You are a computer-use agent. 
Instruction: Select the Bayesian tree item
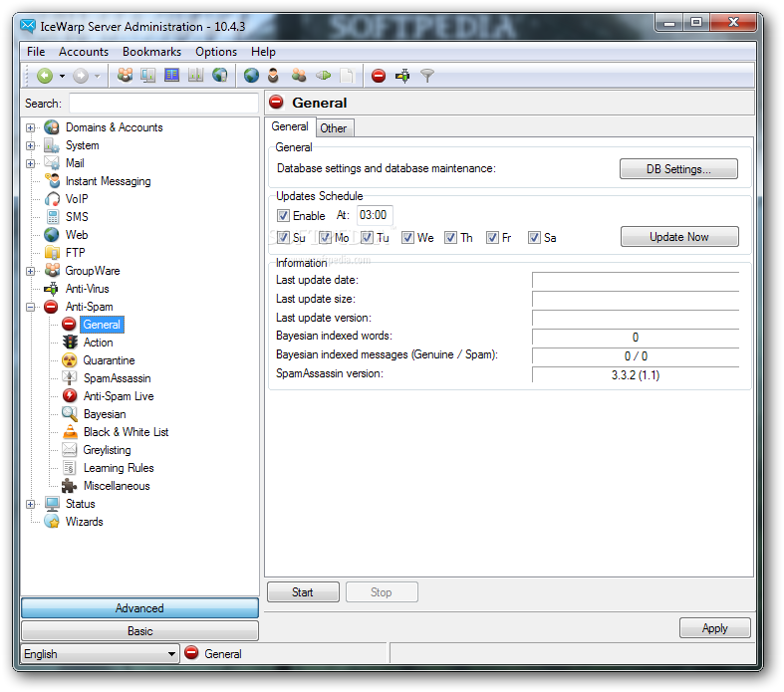pyautogui.click(x=105, y=414)
